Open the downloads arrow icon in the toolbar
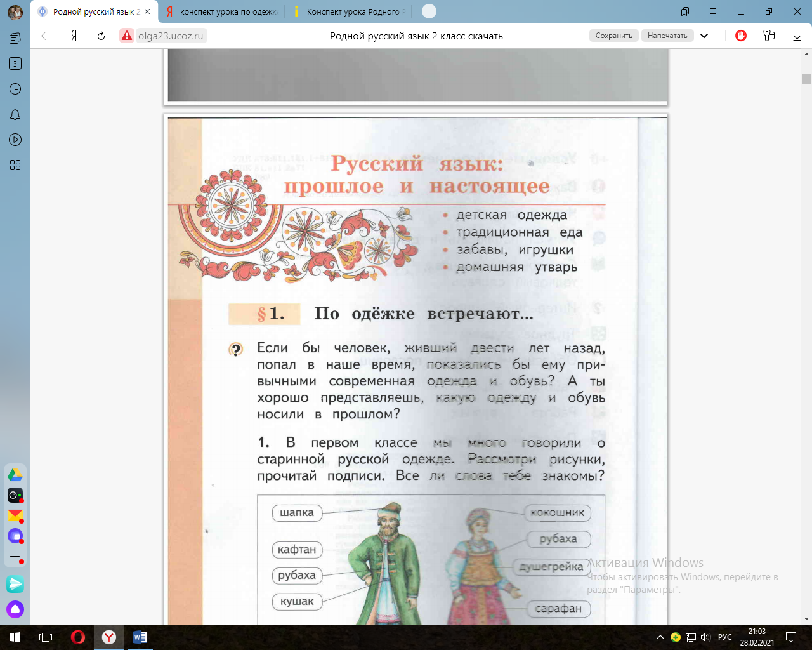 [x=797, y=36]
